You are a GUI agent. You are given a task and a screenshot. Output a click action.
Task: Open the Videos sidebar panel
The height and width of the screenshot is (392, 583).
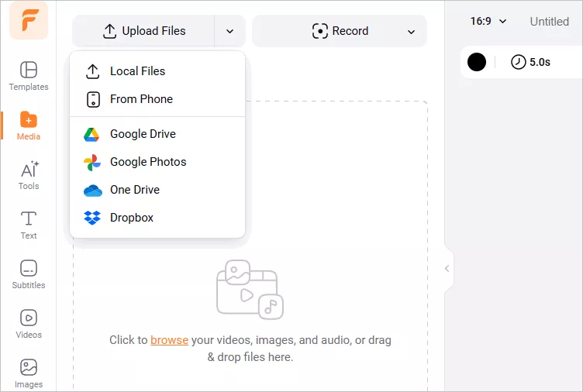(x=29, y=325)
